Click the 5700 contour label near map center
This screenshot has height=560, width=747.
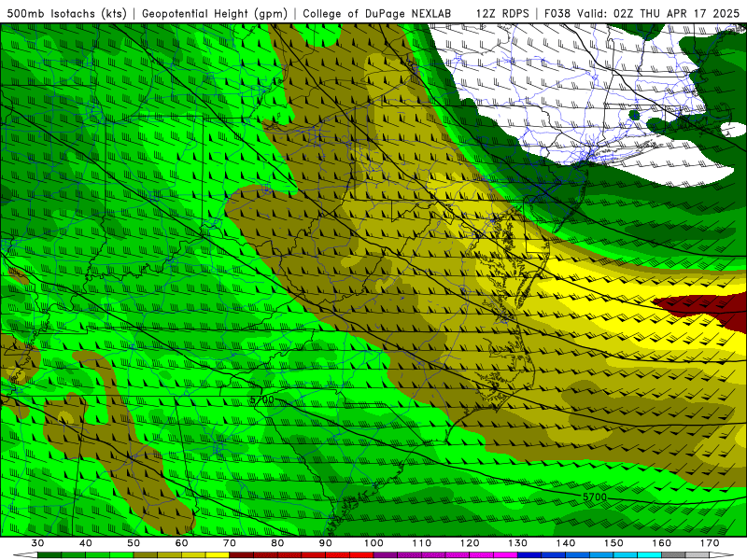tap(262, 400)
